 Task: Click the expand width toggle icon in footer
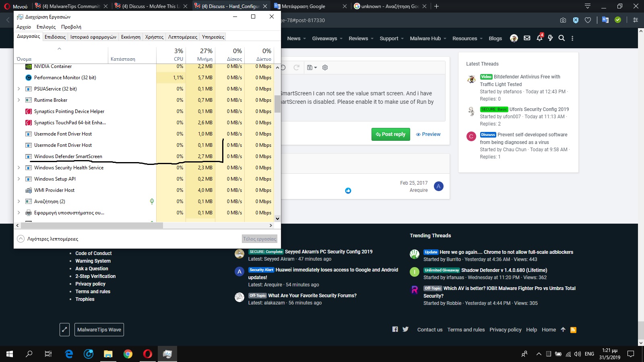pos(64,330)
